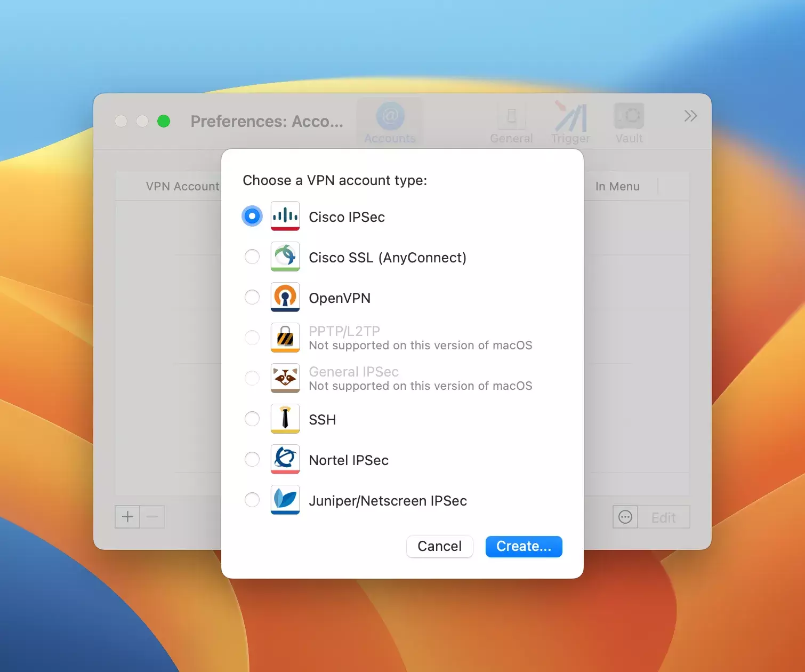The width and height of the screenshot is (805, 672).
Task: Click the General IPSec label text
Action: click(x=354, y=372)
